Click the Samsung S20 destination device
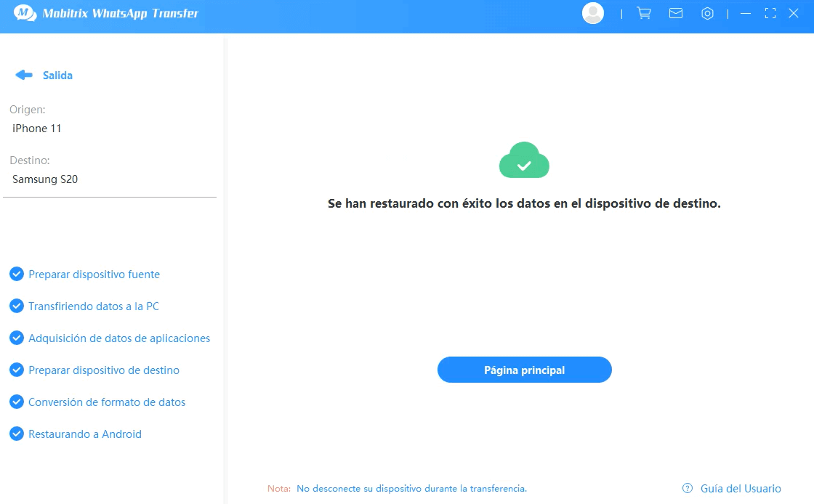 coord(45,179)
